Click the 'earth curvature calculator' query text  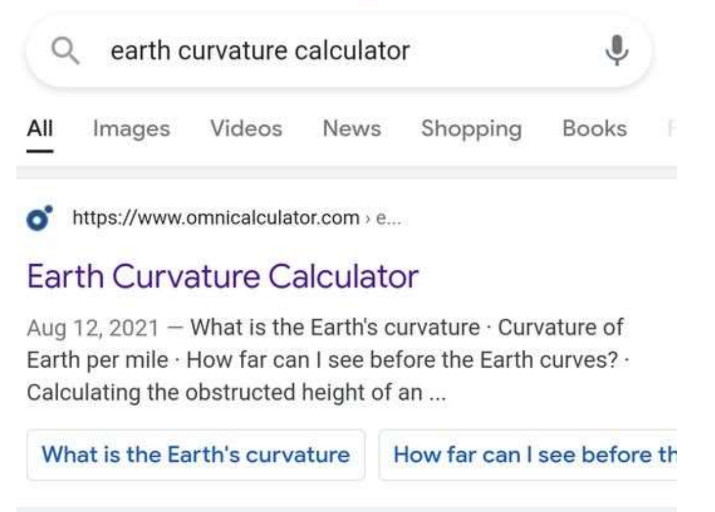[260, 51]
